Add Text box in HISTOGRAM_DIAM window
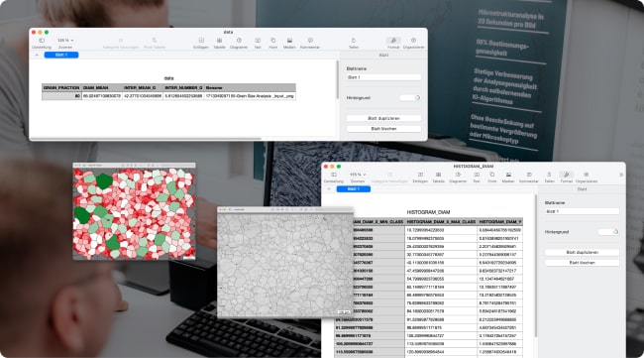Image resolution: width=644 pixels, height=358 pixels. tap(477, 178)
